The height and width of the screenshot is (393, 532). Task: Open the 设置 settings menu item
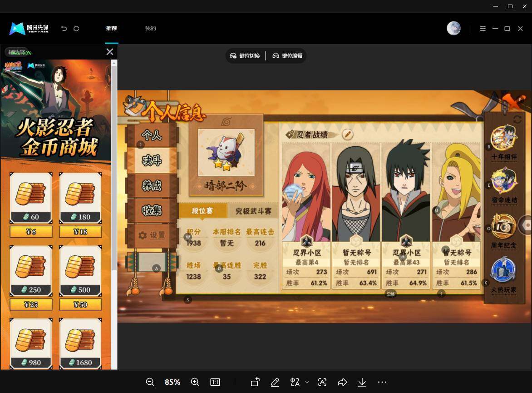(152, 235)
